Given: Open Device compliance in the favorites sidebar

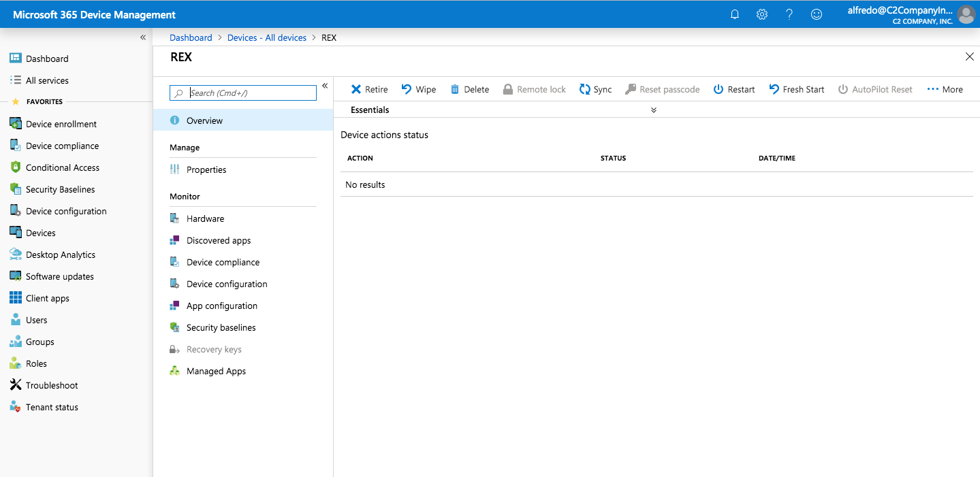Looking at the screenshot, I should pos(62,146).
